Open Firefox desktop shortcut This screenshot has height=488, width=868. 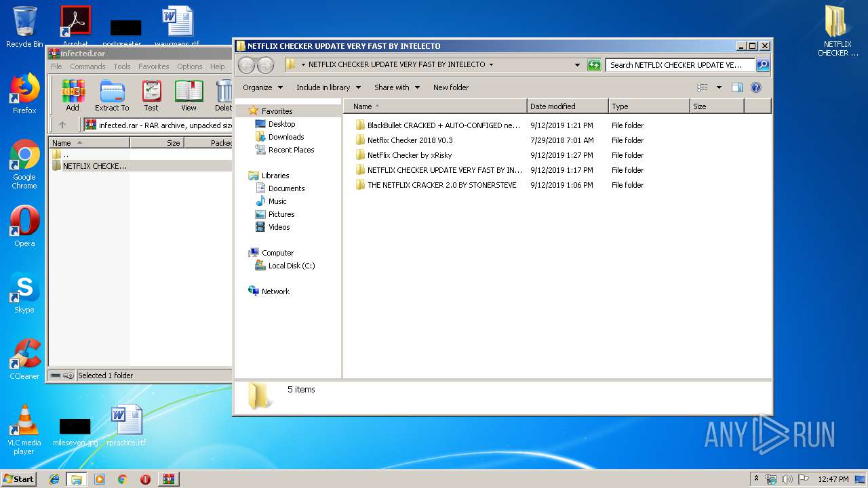pyautogui.click(x=24, y=94)
